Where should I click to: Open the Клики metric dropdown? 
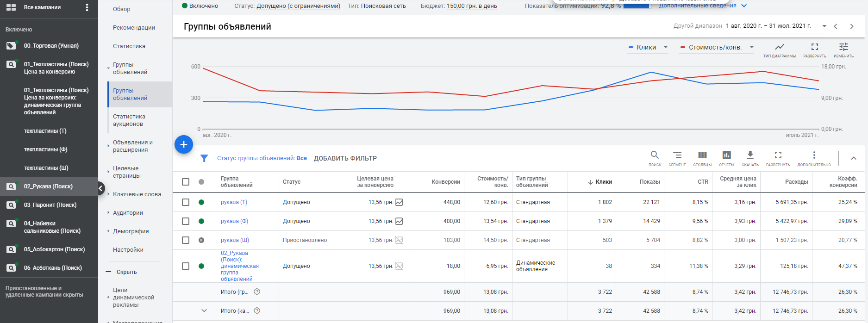[x=648, y=47]
